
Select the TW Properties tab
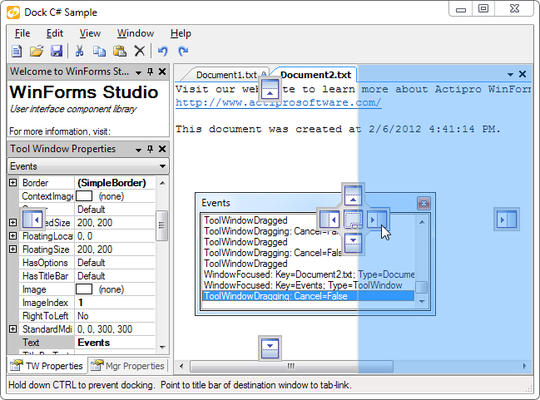[47, 366]
